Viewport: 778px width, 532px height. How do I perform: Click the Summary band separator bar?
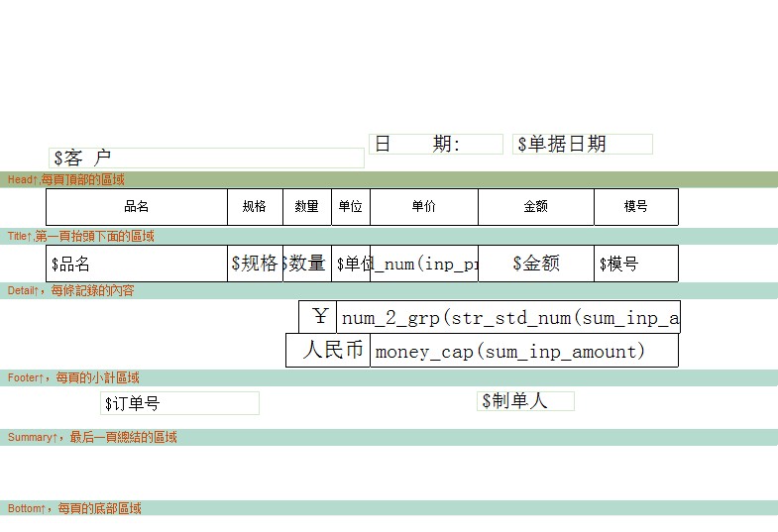[x=389, y=437]
